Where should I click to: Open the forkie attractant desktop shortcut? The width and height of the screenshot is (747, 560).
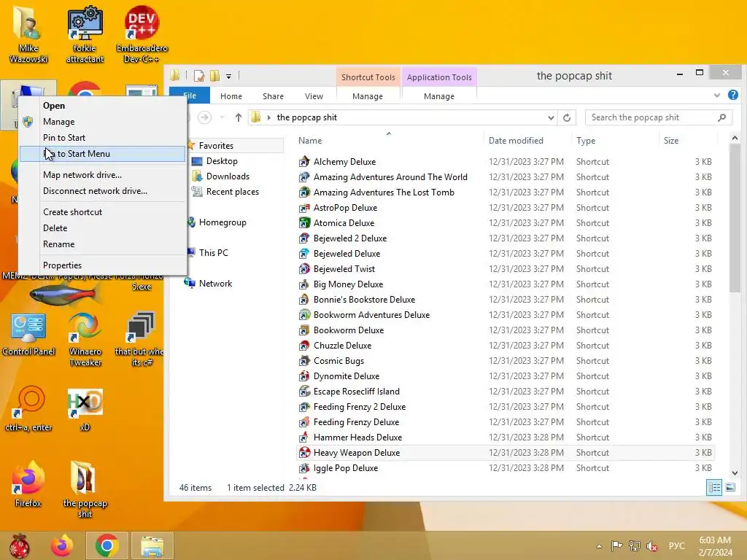tap(85, 34)
